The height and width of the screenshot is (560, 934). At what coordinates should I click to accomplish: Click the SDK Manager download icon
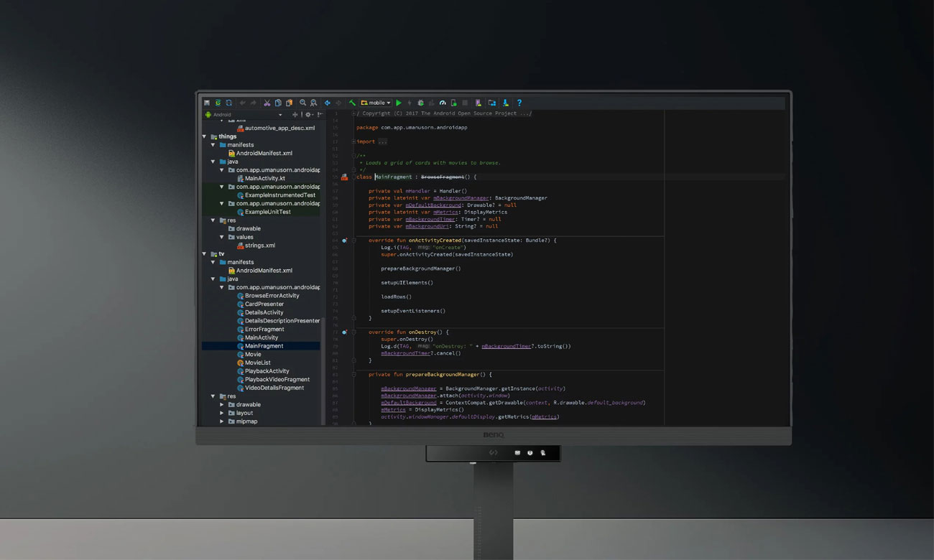(506, 103)
